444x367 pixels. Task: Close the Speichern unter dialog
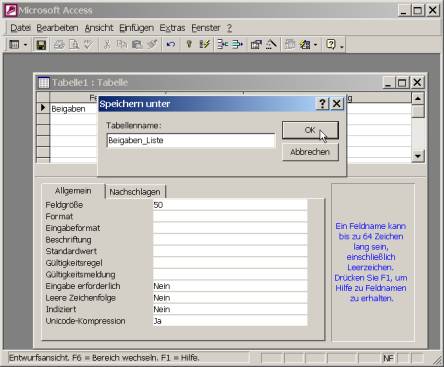click(x=337, y=104)
